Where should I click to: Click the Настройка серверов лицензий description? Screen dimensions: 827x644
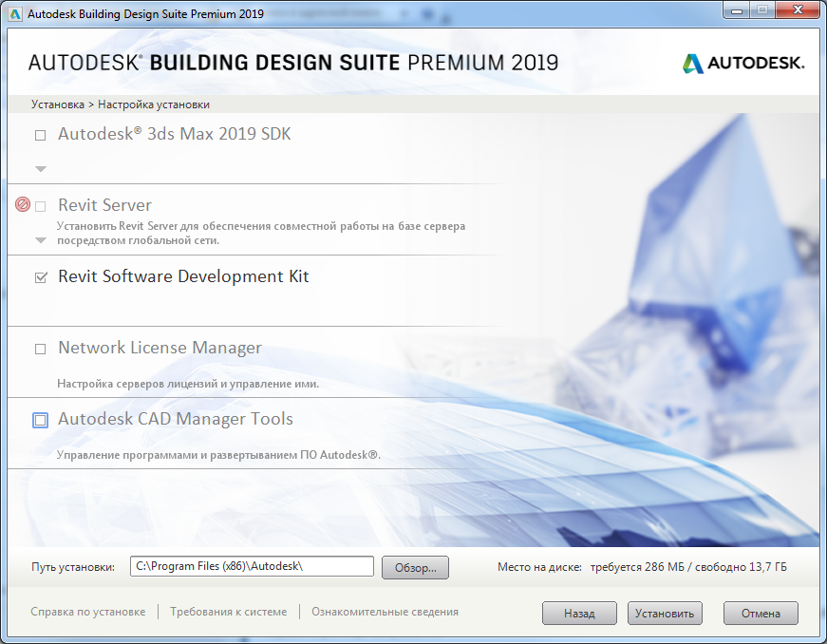(x=188, y=384)
